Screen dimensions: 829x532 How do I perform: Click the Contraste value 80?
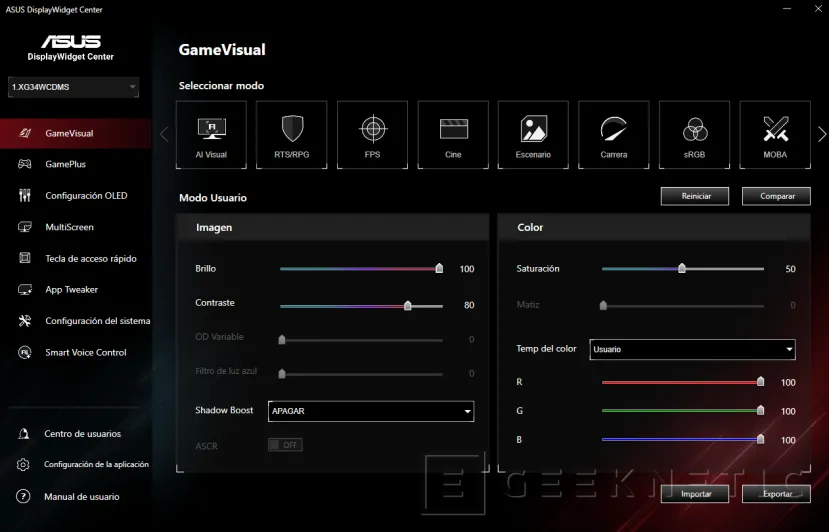point(469,305)
